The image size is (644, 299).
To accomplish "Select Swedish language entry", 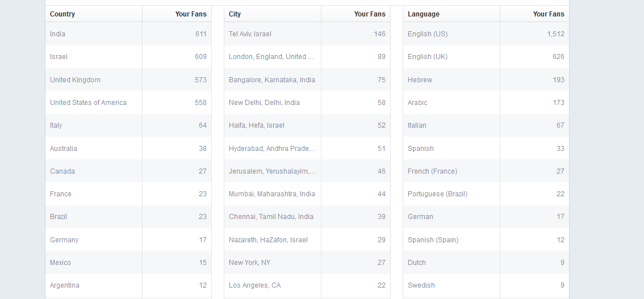I will [x=421, y=285].
